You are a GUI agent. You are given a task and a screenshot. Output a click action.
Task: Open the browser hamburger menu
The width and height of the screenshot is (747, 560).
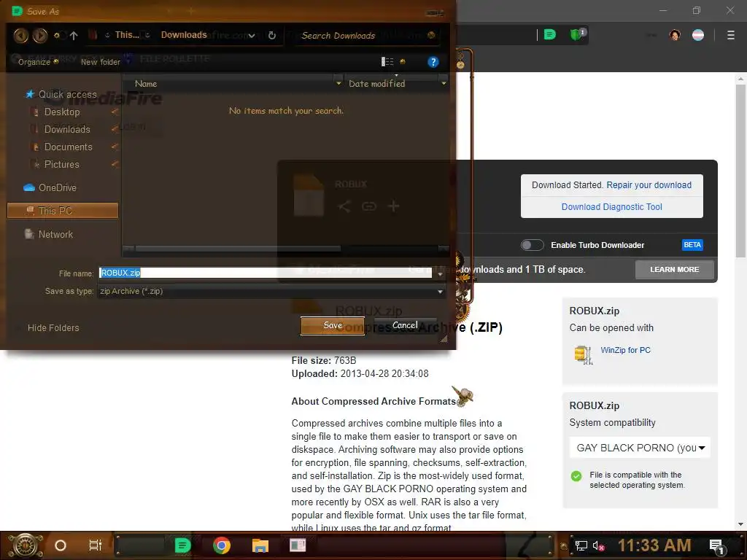[731, 35]
